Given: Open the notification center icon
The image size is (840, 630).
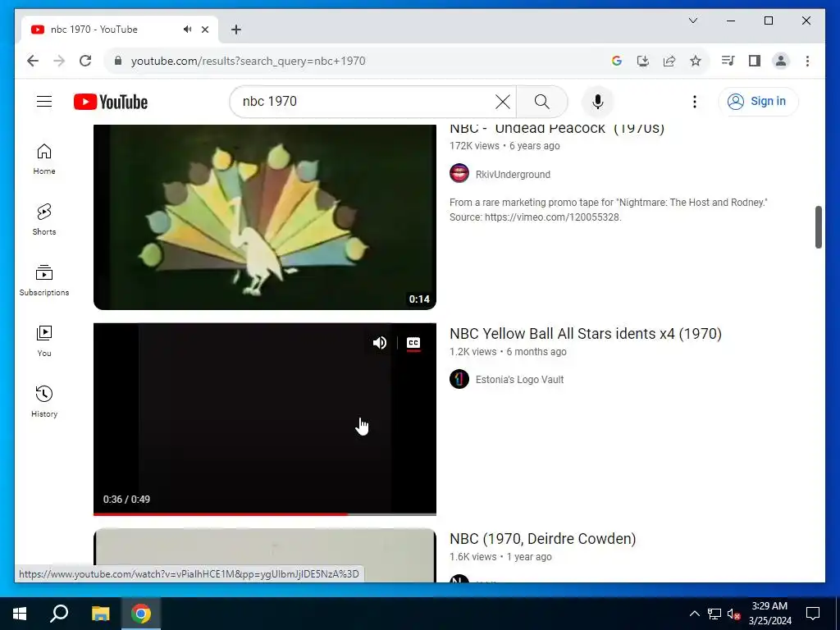Looking at the screenshot, I should click(813, 614).
